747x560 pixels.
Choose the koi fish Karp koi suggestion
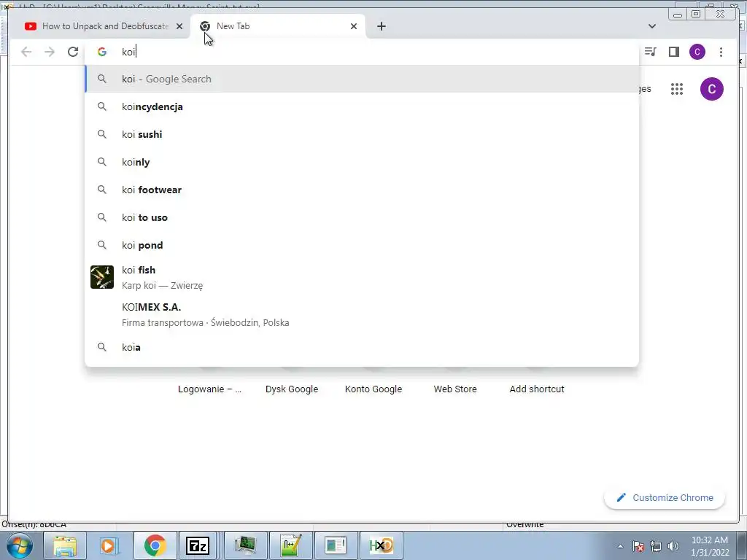pos(362,277)
